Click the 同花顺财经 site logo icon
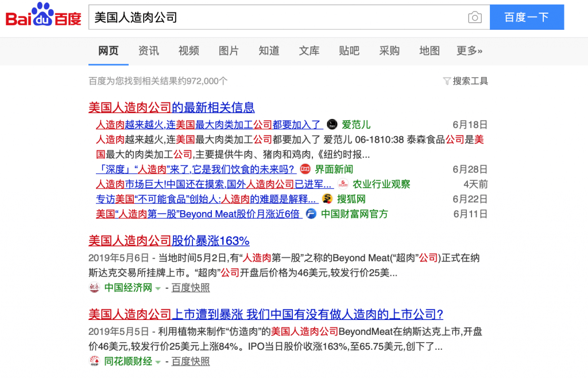Viewport: 588px width, 378px height. pyautogui.click(x=94, y=361)
